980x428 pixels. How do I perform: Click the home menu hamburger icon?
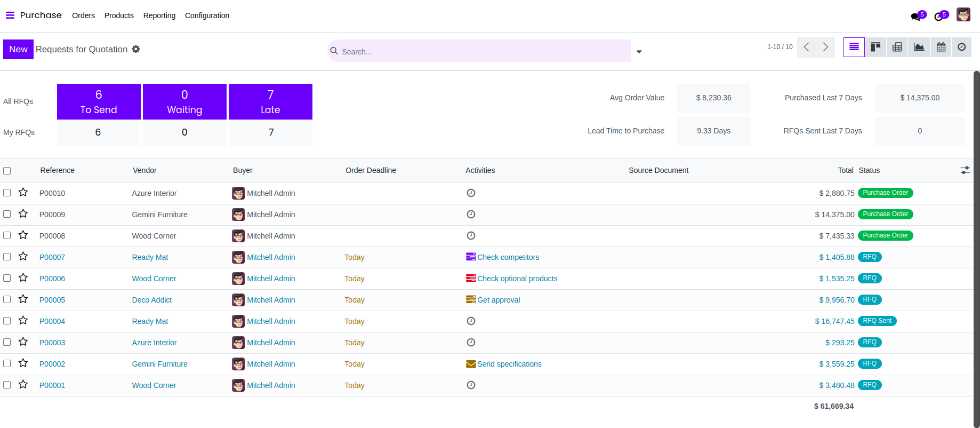(10, 15)
